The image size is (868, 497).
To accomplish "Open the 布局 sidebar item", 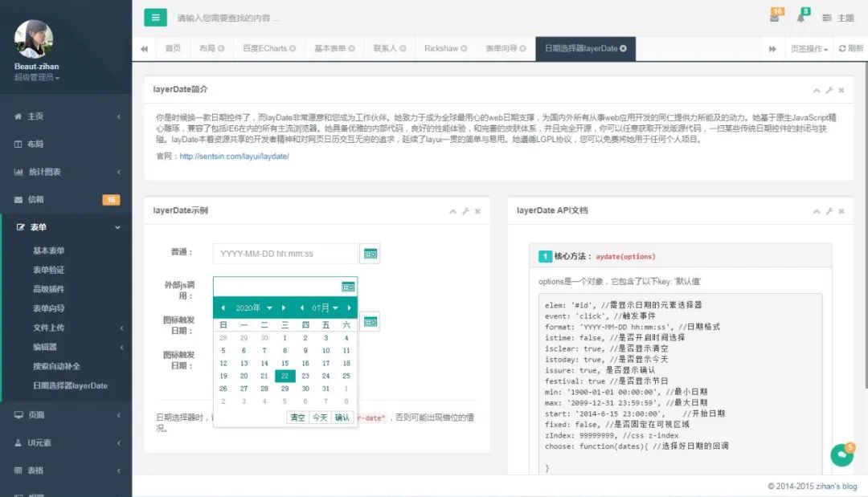I will pyautogui.click(x=67, y=144).
